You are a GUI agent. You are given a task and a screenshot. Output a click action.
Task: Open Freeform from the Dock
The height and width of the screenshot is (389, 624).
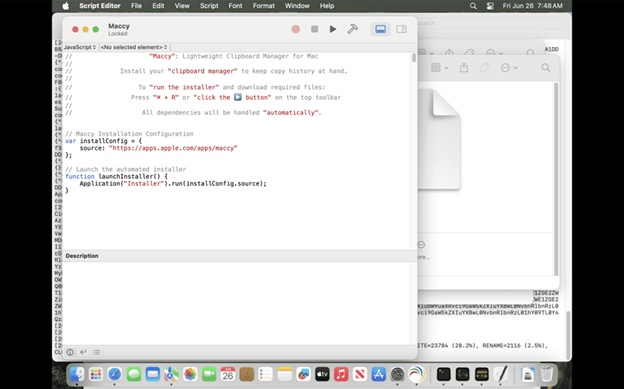tap(303, 374)
